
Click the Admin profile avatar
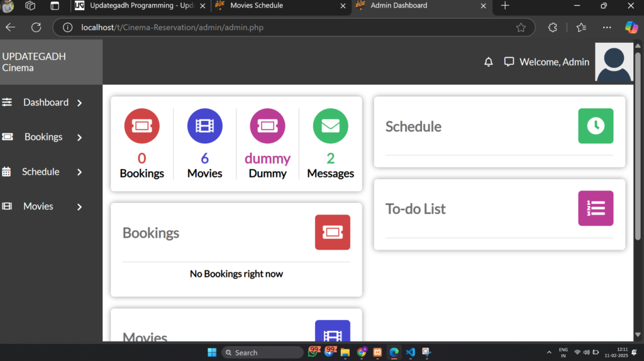[x=614, y=62]
